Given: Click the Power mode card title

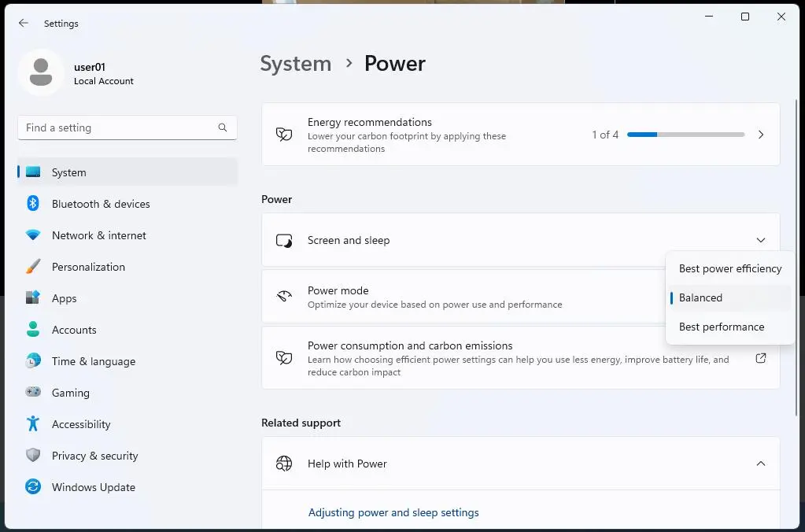Looking at the screenshot, I should point(338,290).
